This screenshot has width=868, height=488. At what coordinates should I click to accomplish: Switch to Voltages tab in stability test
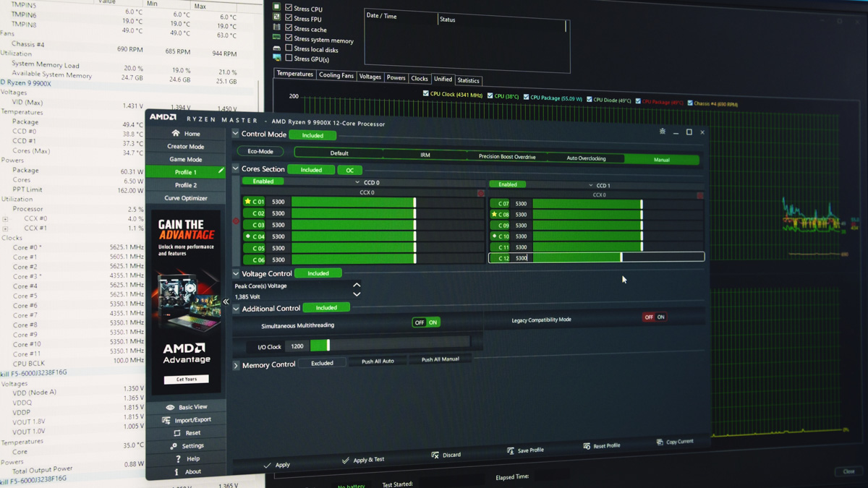click(370, 76)
